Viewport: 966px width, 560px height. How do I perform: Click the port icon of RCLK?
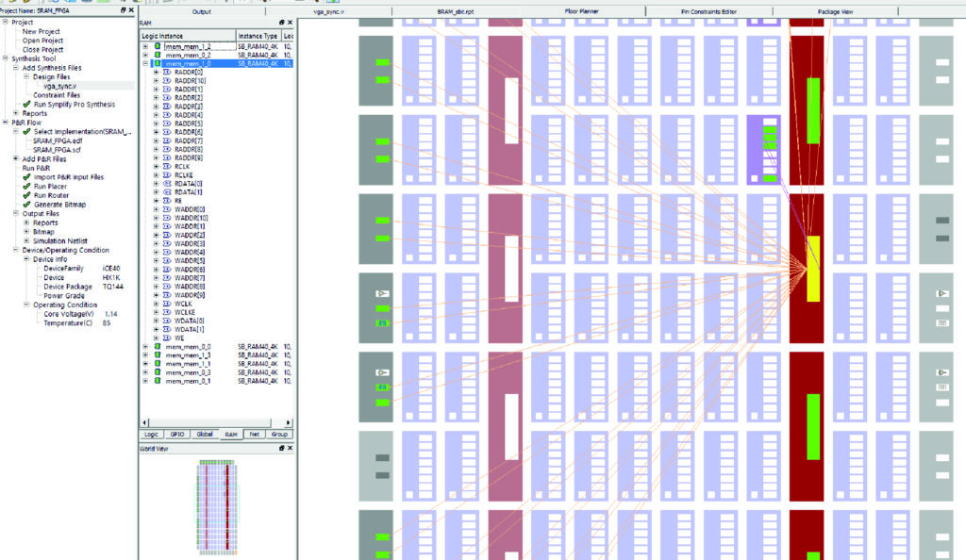pos(167,166)
